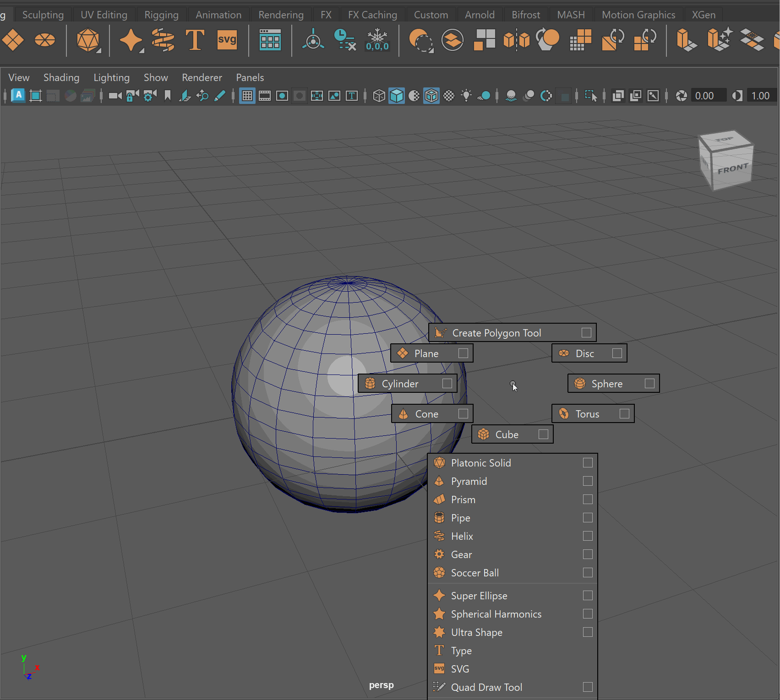Image resolution: width=780 pixels, height=700 pixels.
Task: Choose Soccer Ball from the list
Action: tap(475, 573)
